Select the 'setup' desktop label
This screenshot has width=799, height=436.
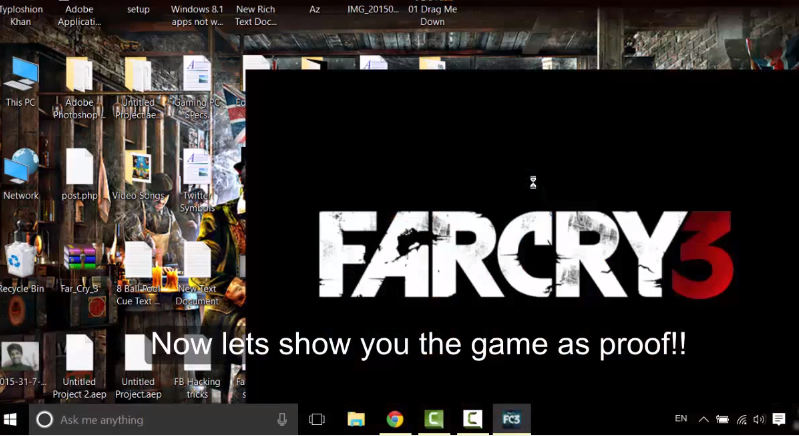pos(138,9)
